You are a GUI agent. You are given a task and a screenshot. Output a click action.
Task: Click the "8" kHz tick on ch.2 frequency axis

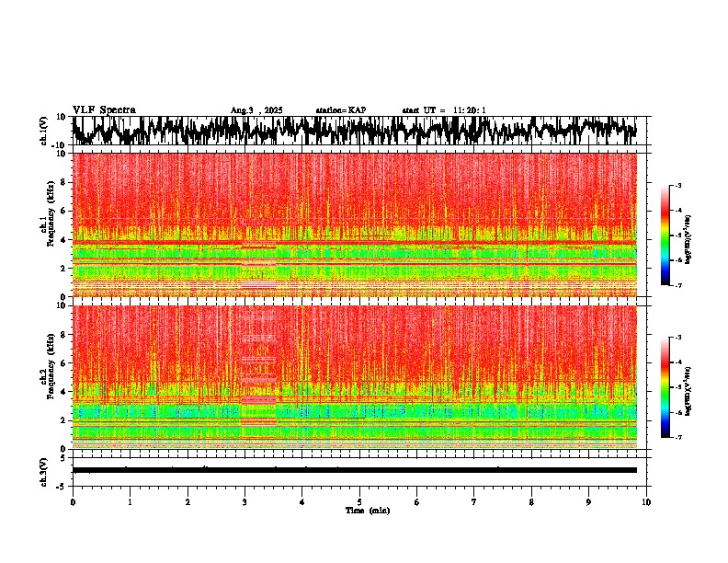pyautogui.click(x=64, y=335)
